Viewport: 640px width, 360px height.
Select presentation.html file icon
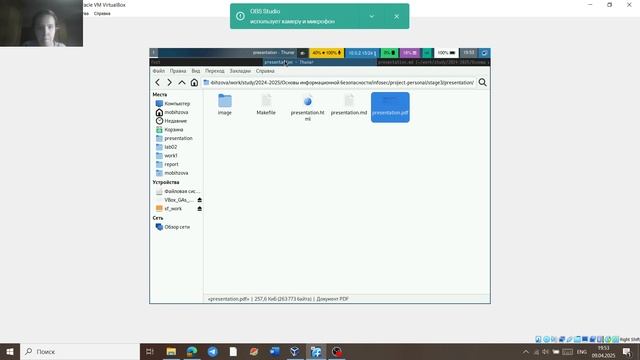click(307, 101)
